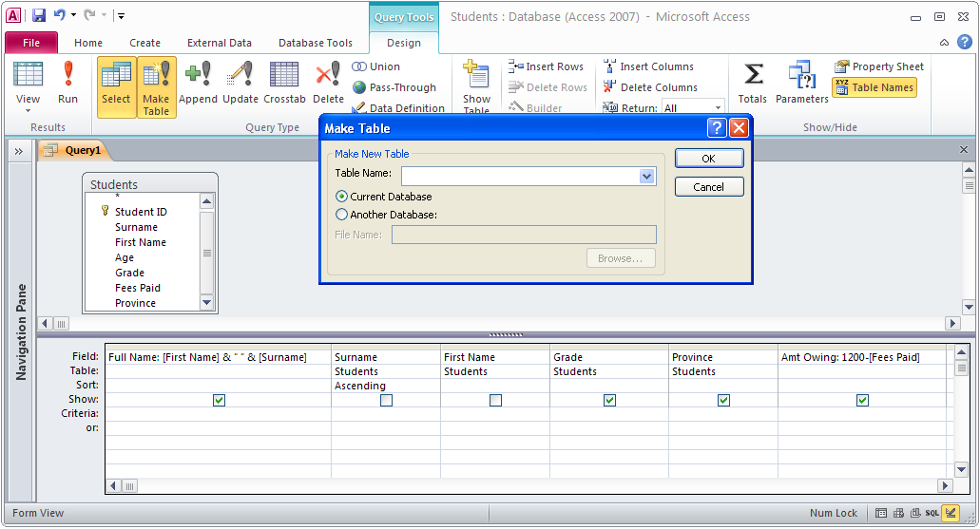
Task: Open the External Data tab
Action: click(220, 43)
